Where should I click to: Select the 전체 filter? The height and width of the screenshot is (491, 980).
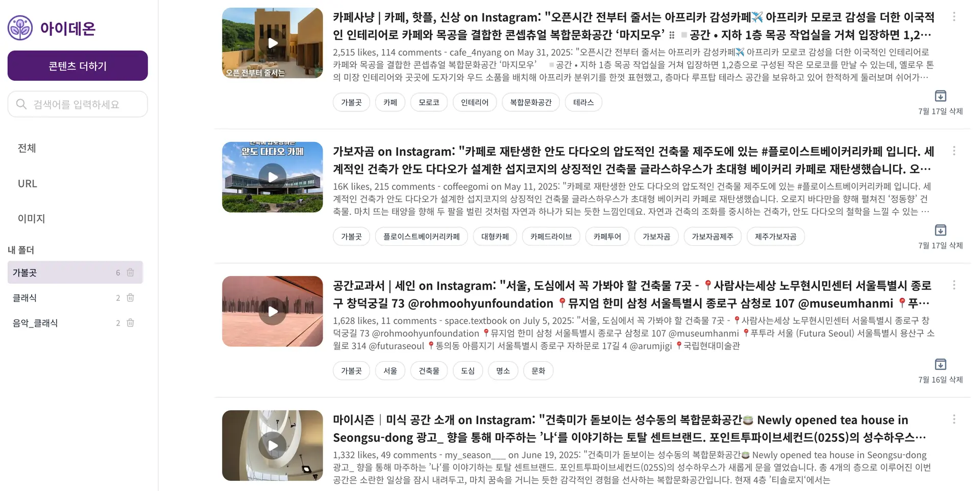pyautogui.click(x=27, y=148)
